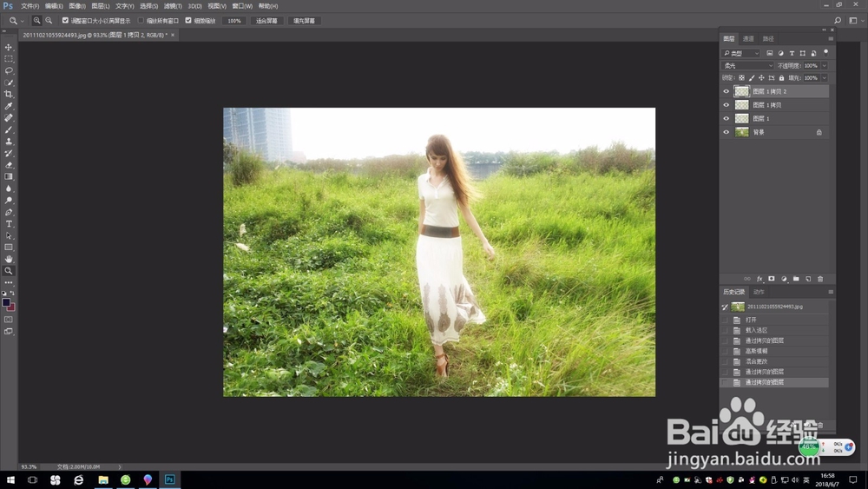Lock transparent pixels in the Layers panel

tap(742, 78)
